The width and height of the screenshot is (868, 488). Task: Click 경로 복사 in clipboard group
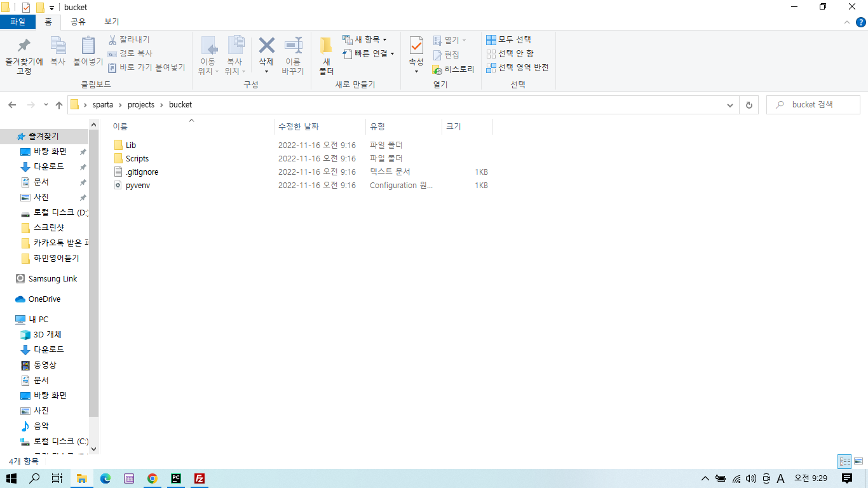coord(130,53)
